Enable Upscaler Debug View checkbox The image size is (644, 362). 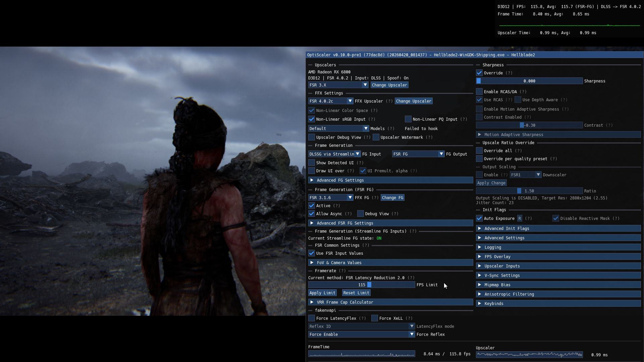point(312,137)
